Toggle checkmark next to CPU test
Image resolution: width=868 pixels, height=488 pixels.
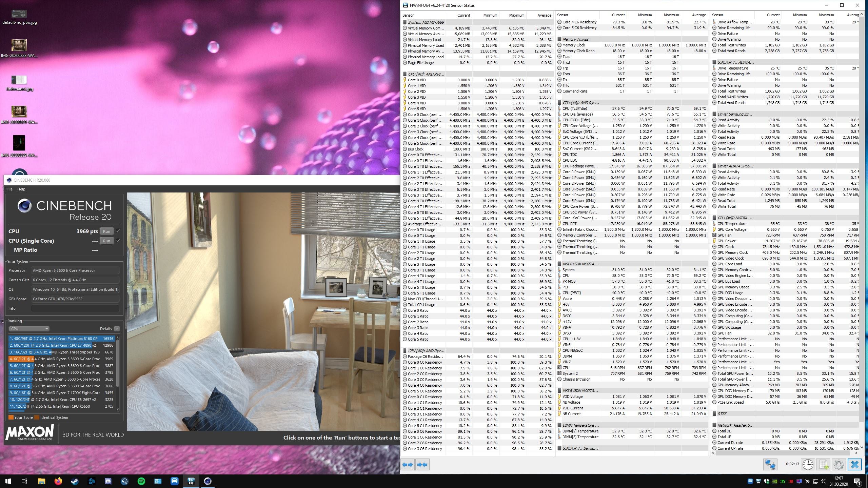118,231
